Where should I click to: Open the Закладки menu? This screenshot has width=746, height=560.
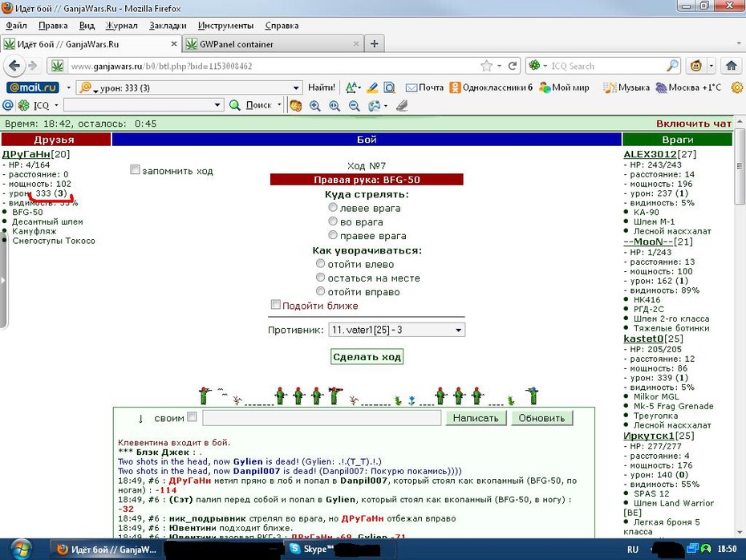tap(168, 26)
